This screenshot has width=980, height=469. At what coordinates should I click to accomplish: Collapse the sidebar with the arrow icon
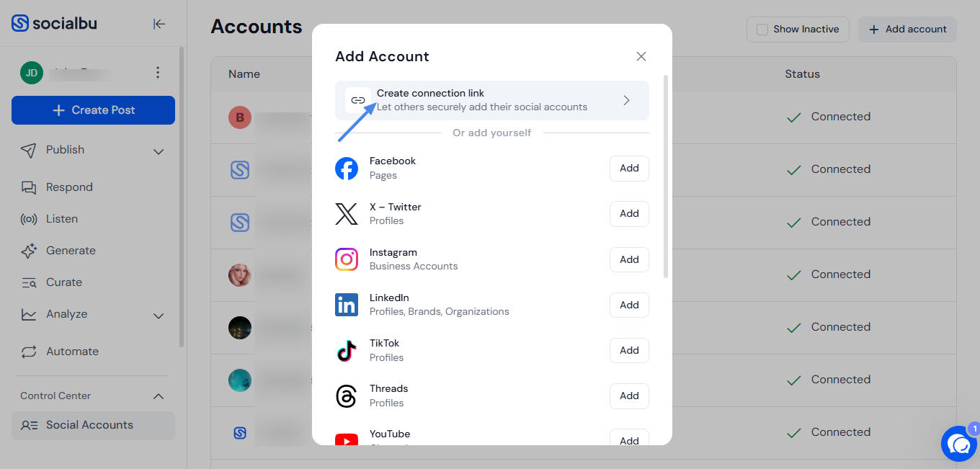click(x=159, y=24)
